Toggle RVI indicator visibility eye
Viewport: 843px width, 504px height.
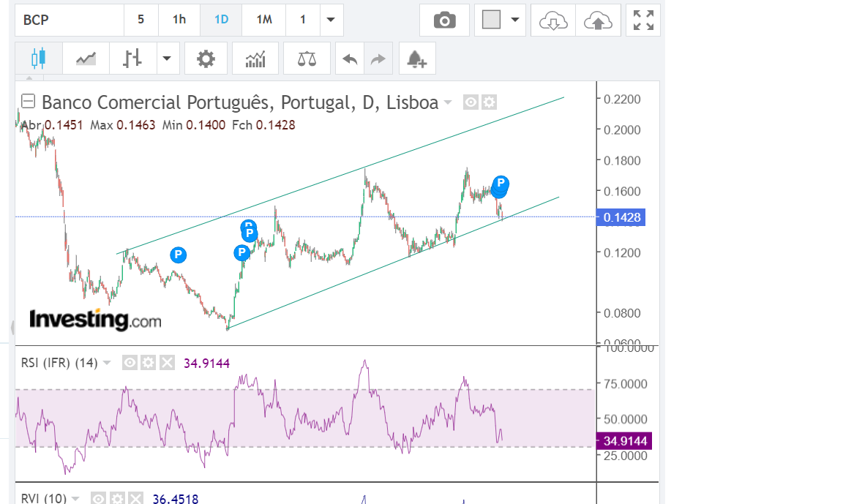coord(98,499)
